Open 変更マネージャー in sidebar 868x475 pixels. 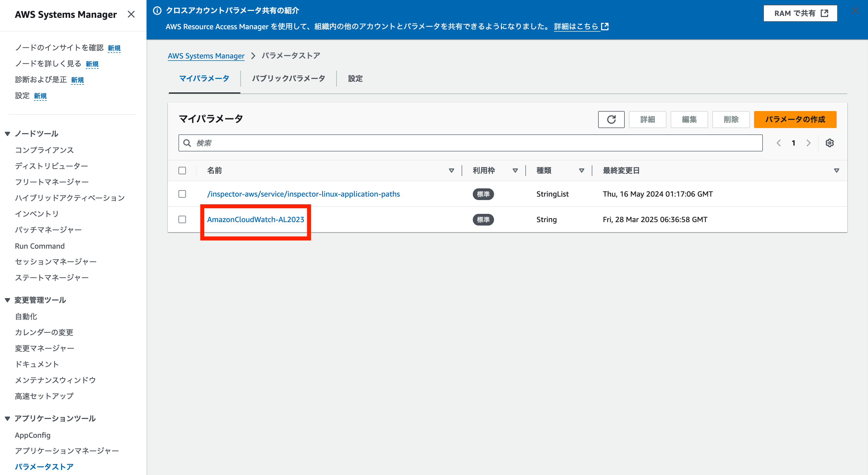44,348
